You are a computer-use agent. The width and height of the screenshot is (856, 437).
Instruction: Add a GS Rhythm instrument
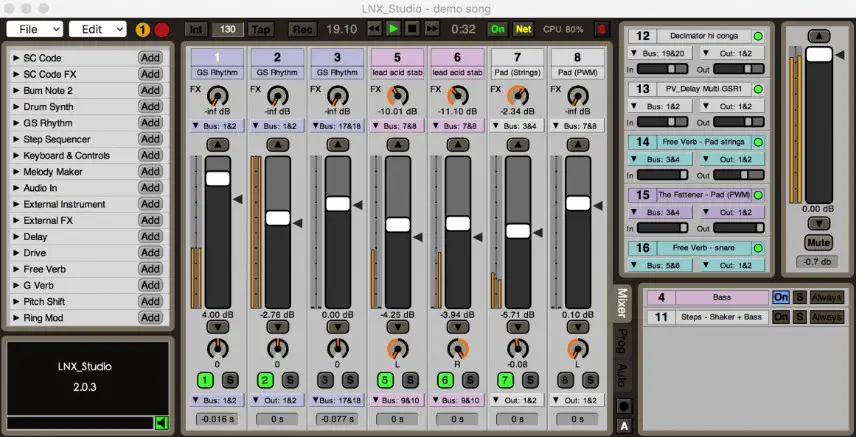pyautogui.click(x=150, y=123)
